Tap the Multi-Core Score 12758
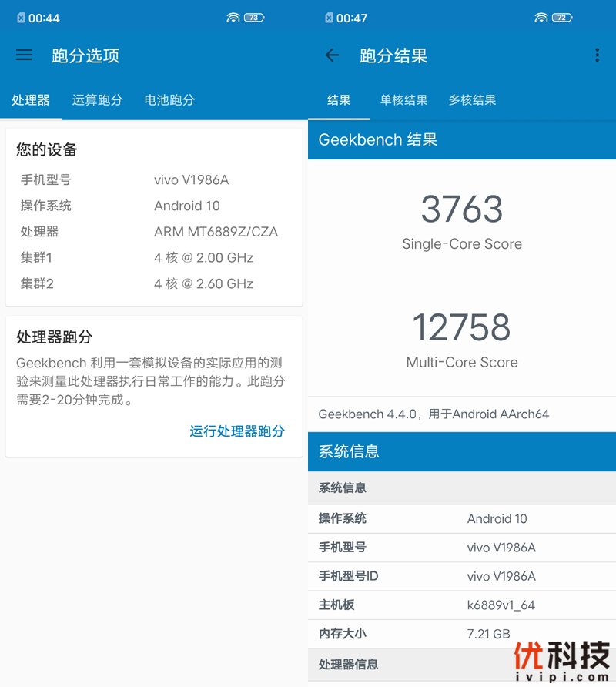616x687 pixels. (x=461, y=327)
